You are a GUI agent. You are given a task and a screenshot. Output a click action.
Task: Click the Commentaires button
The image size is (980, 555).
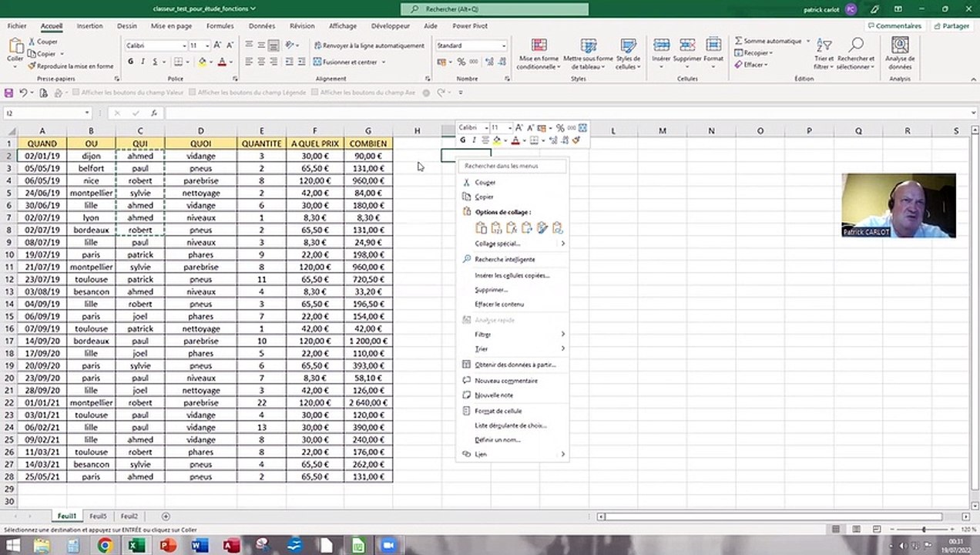[894, 25]
